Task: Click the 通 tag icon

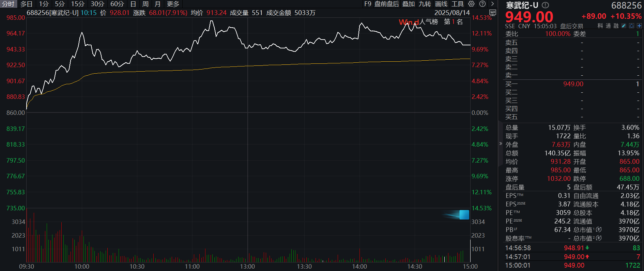Action: [x=608, y=26]
